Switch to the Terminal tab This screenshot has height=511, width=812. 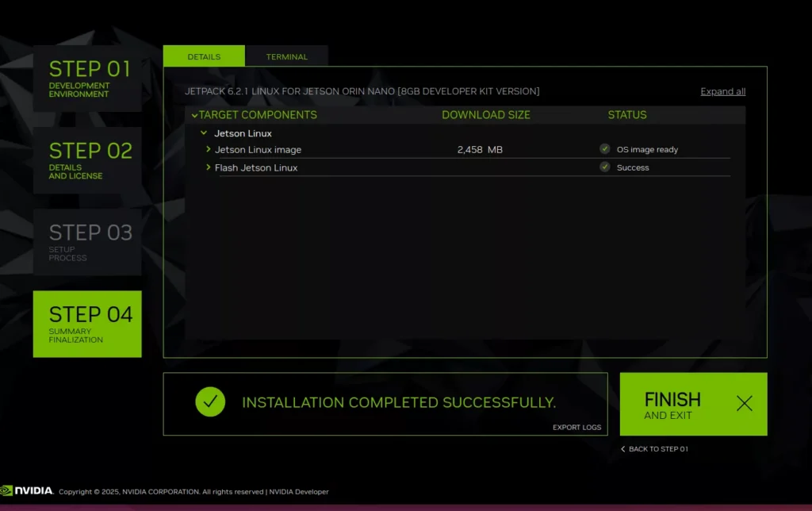[x=286, y=56]
